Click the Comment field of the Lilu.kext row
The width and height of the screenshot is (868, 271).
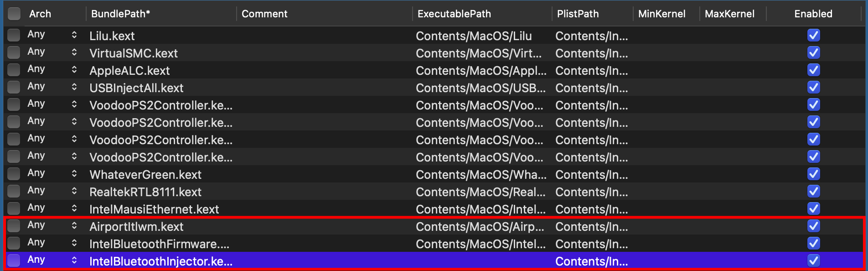324,36
